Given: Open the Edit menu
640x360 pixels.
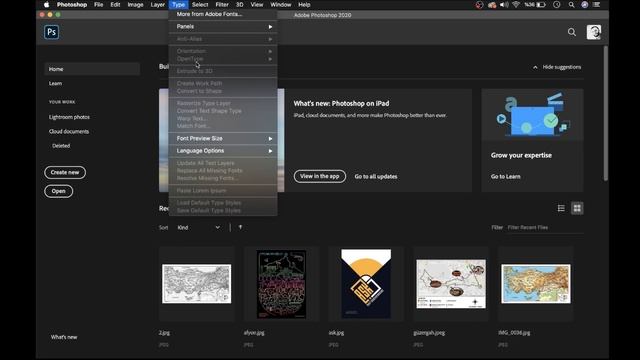Looking at the screenshot, I should [x=115, y=5].
